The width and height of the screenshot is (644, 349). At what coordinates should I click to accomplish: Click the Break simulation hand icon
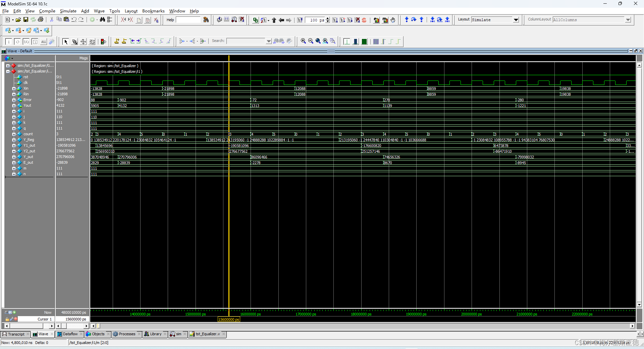click(x=393, y=20)
